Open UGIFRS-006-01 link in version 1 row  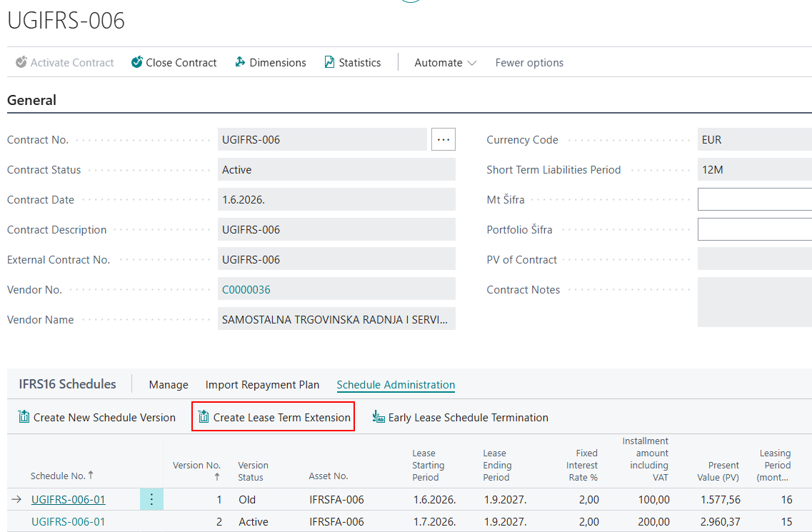click(x=69, y=499)
